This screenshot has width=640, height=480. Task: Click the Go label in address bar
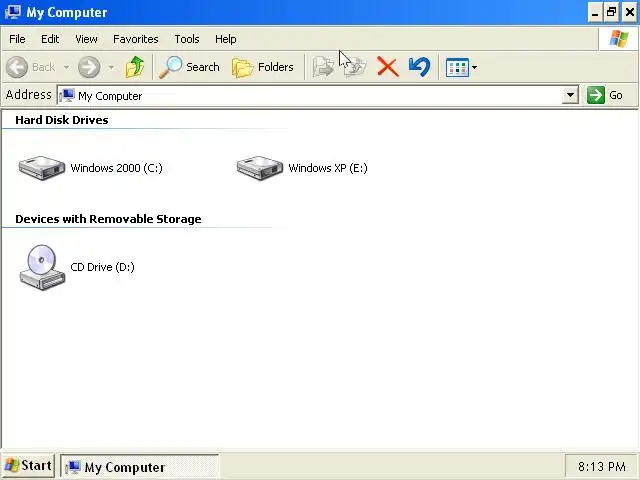coord(616,96)
